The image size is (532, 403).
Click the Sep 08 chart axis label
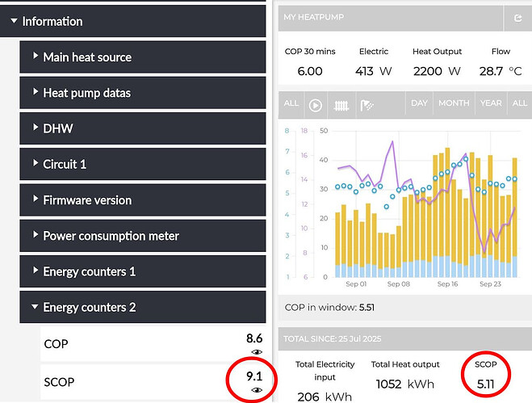(x=398, y=283)
